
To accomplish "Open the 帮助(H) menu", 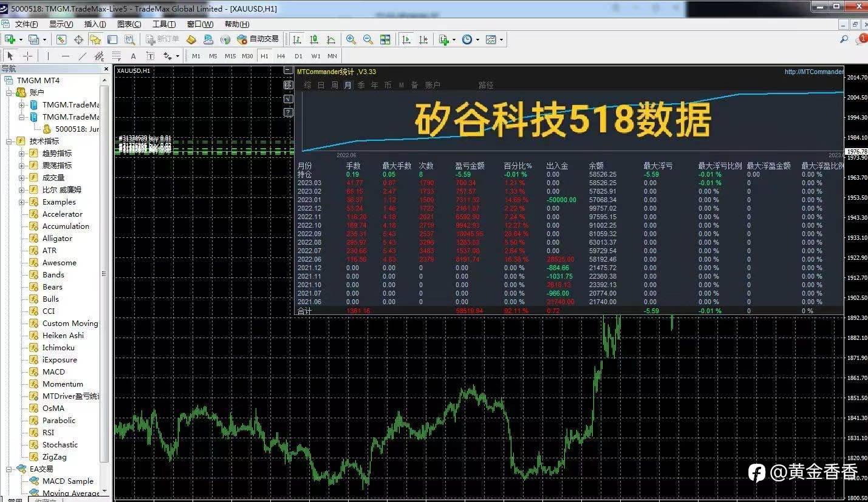I will (x=237, y=24).
